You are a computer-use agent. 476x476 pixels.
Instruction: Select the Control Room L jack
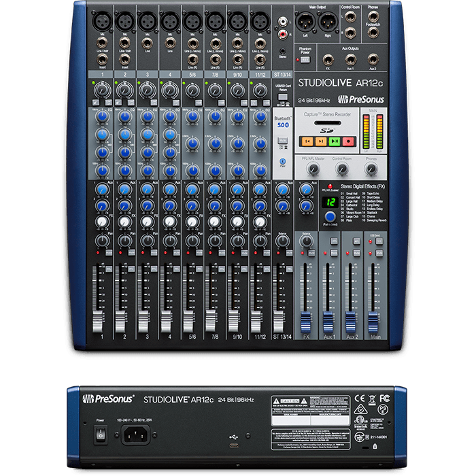click(x=350, y=16)
